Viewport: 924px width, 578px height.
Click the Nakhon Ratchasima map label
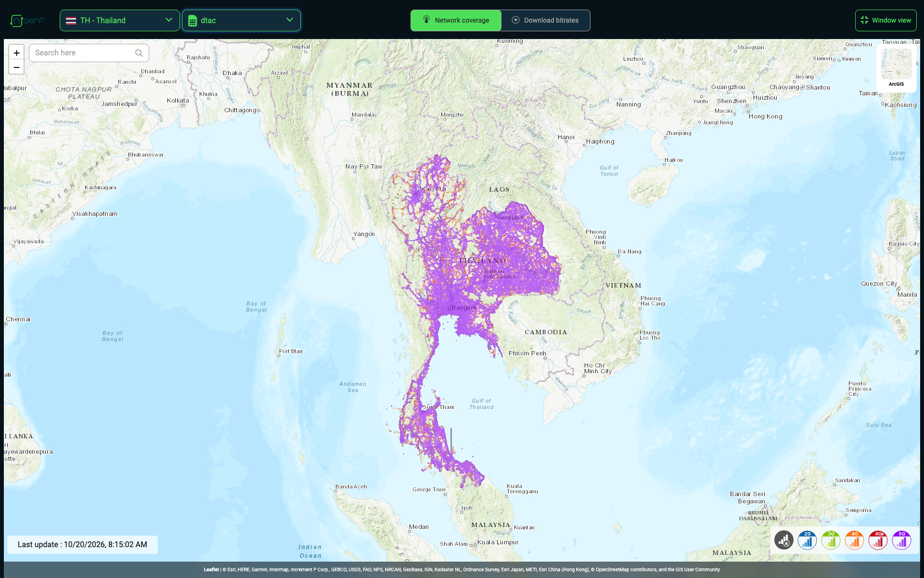click(x=500, y=274)
